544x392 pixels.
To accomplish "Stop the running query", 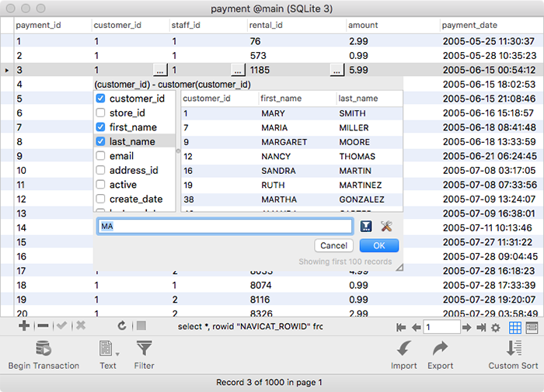I will point(141,326).
